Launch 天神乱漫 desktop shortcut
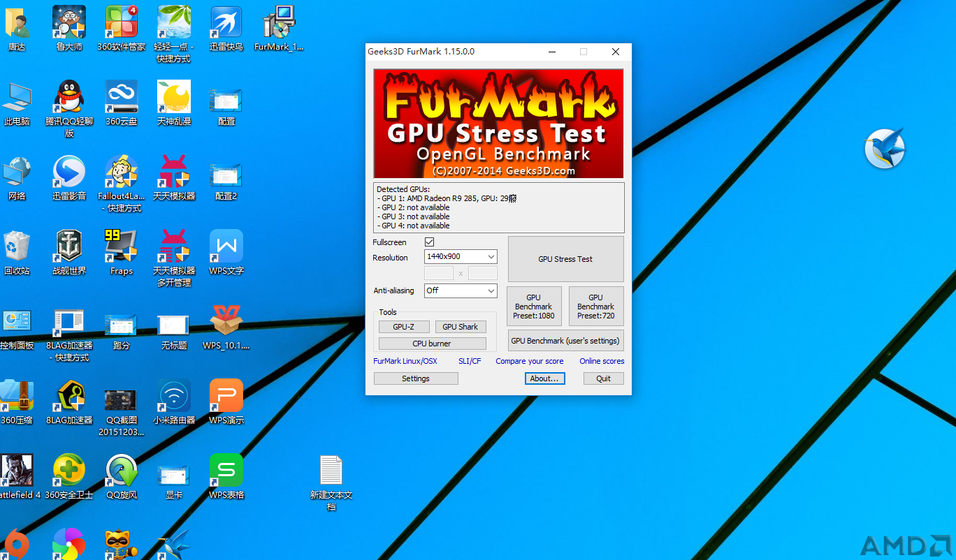This screenshot has width=956, height=560. tap(173, 98)
